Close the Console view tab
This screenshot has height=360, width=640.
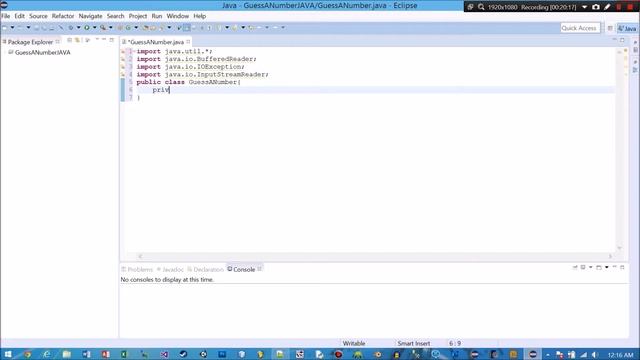pos(260,269)
